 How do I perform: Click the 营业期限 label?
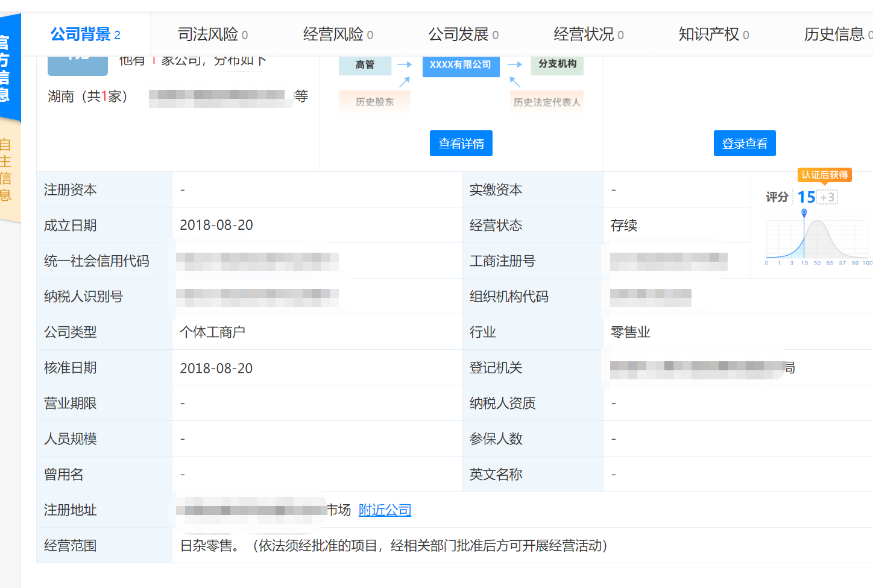coord(70,403)
